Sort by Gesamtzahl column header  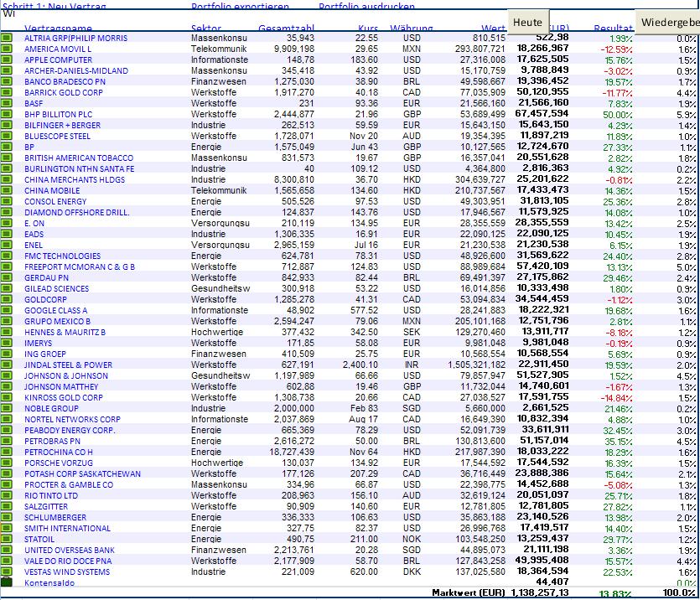286,28
